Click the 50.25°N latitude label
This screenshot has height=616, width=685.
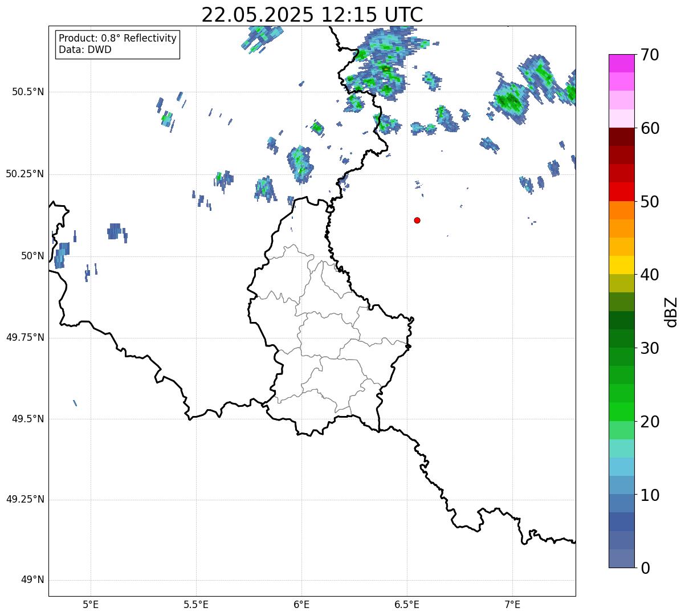click(x=25, y=174)
